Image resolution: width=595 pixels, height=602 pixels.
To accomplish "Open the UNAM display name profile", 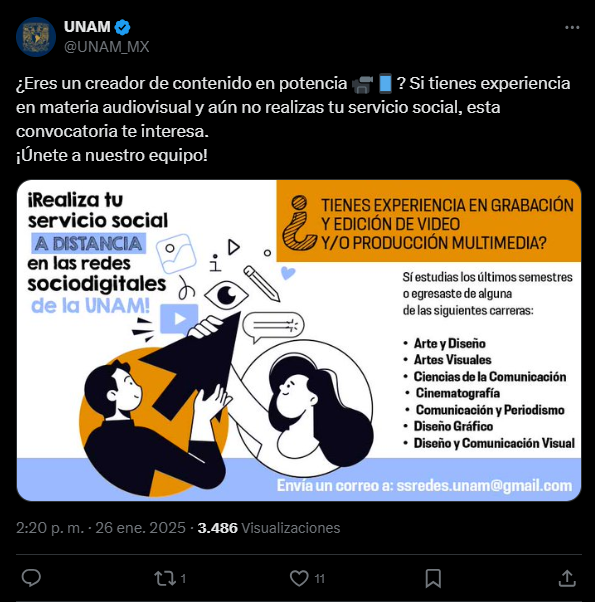I will (x=87, y=27).
